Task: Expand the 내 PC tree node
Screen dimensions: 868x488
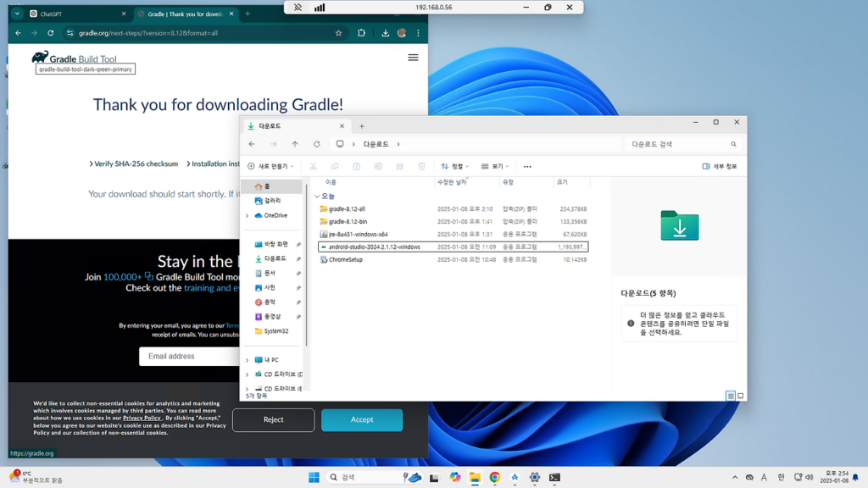Action: (247, 360)
